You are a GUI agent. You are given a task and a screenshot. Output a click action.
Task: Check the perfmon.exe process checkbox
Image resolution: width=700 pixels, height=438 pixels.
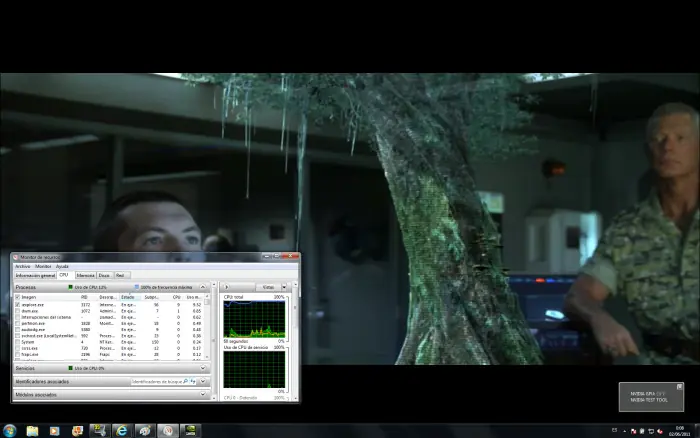pos(17,323)
